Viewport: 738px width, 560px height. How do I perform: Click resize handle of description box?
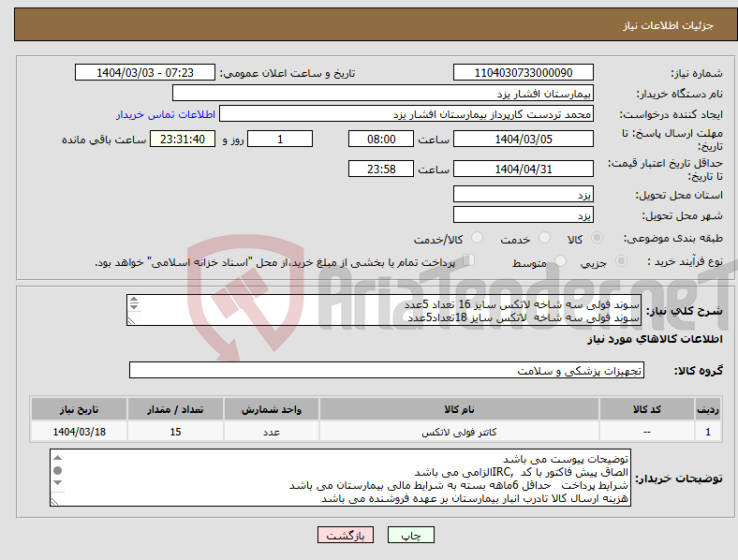tap(131, 321)
